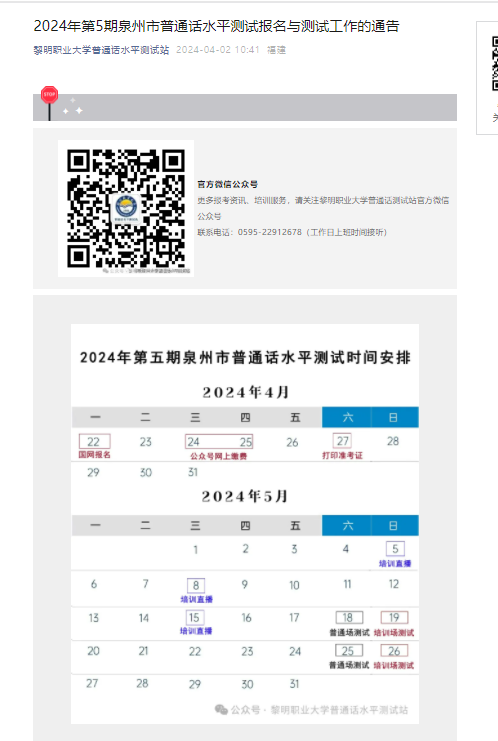
Task: Click May 5 培训直播 date box
Action: (395, 549)
